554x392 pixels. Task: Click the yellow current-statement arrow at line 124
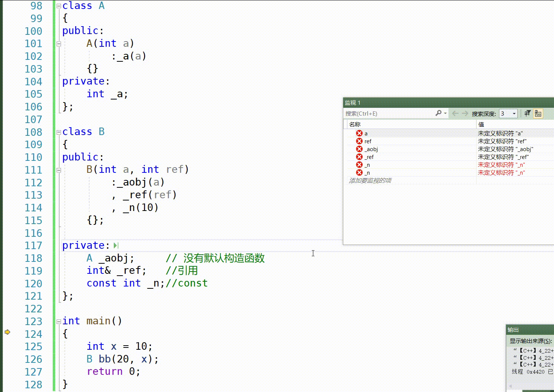[x=7, y=332]
